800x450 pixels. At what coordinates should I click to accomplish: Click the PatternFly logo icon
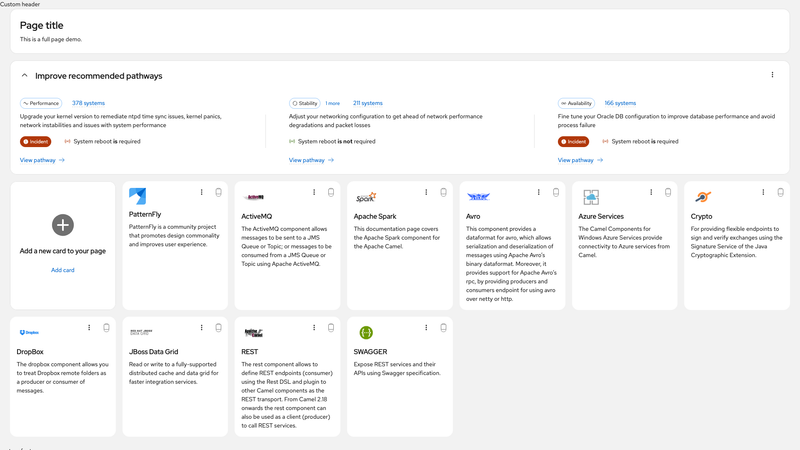(x=138, y=196)
